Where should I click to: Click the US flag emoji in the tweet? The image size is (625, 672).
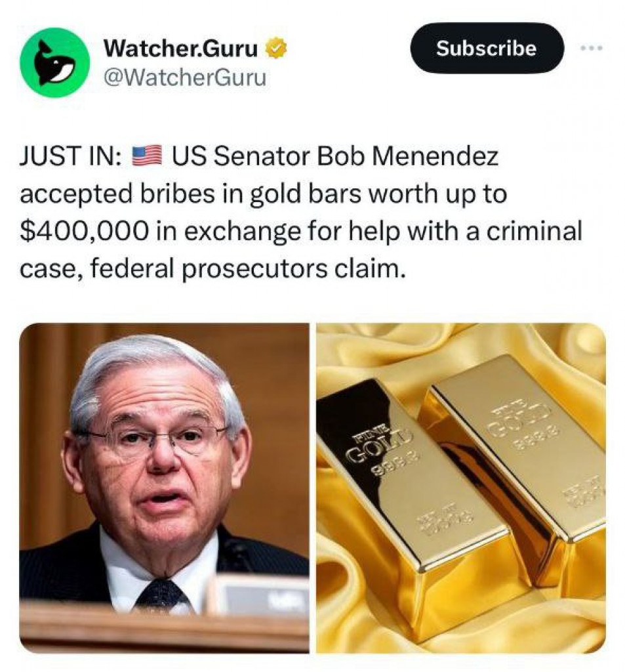[x=146, y=156]
